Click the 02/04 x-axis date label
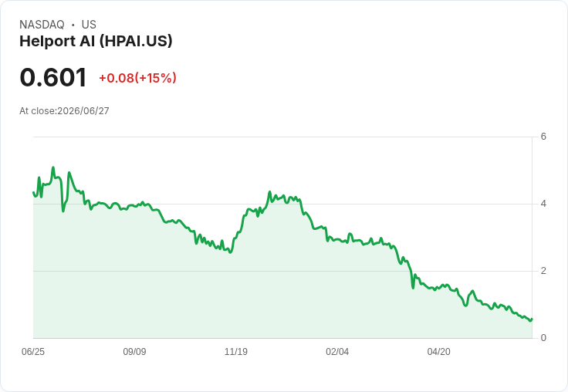Viewport: 568px width, 392px height. tap(337, 351)
